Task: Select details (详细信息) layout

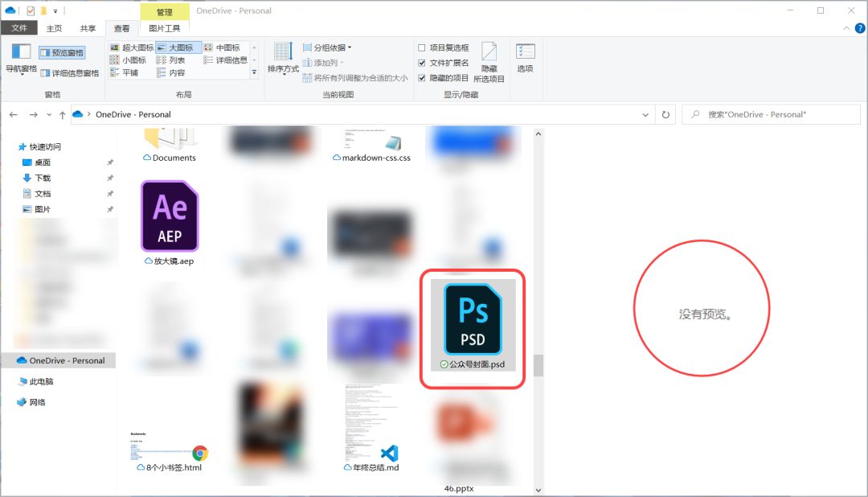Action: coord(224,60)
